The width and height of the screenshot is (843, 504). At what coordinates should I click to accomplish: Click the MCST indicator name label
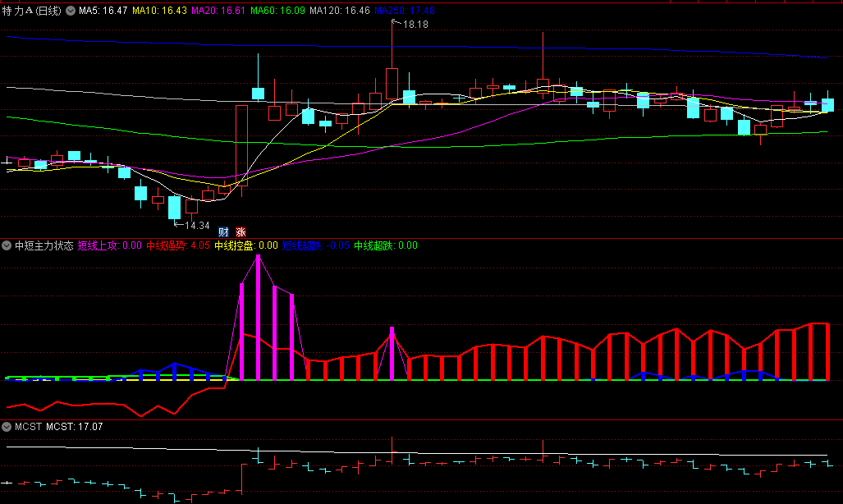point(29,427)
